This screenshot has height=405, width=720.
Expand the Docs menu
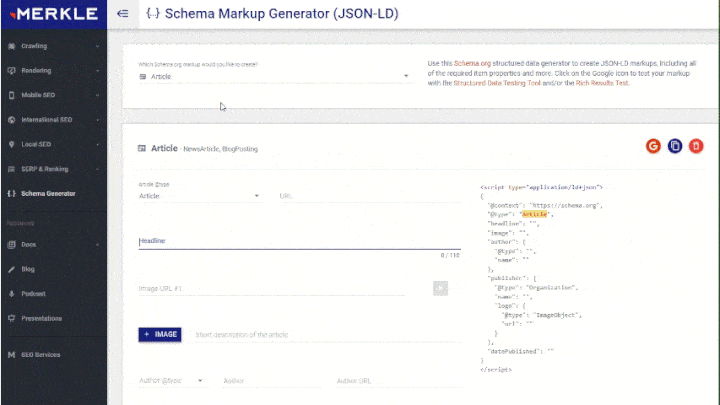tap(97, 244)
